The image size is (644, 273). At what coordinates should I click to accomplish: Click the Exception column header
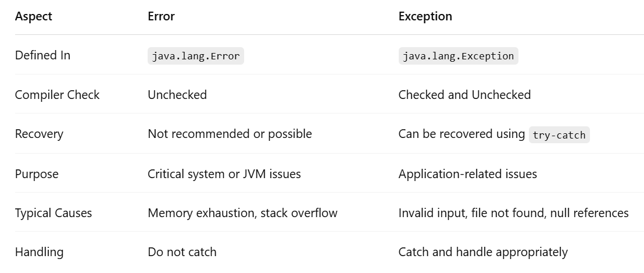click(425, 16)
